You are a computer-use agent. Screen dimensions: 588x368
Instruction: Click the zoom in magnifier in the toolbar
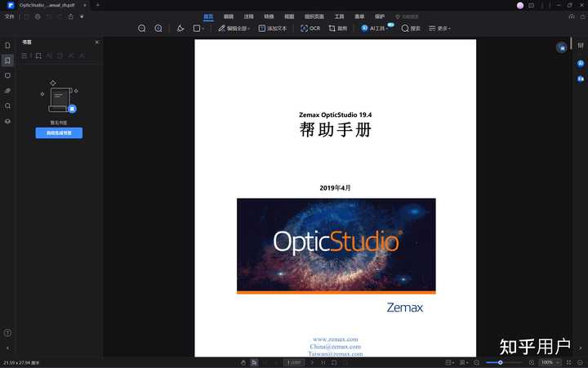click(x=158, y=28)
